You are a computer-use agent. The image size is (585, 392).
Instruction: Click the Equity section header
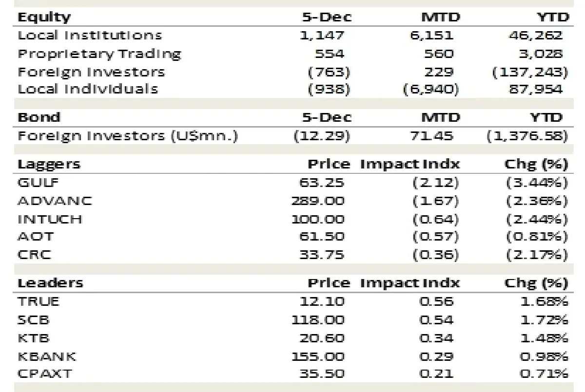pos(44,18)
